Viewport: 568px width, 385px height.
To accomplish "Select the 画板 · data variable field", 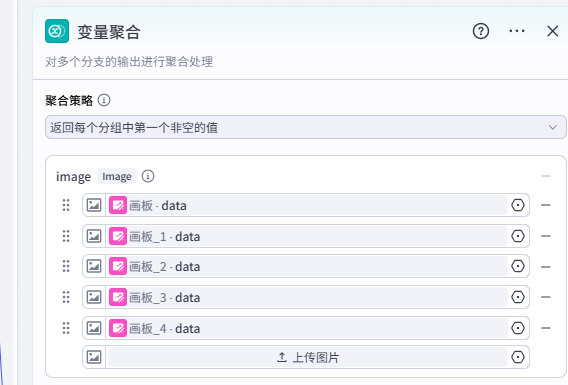I will [x=307, y=205].
